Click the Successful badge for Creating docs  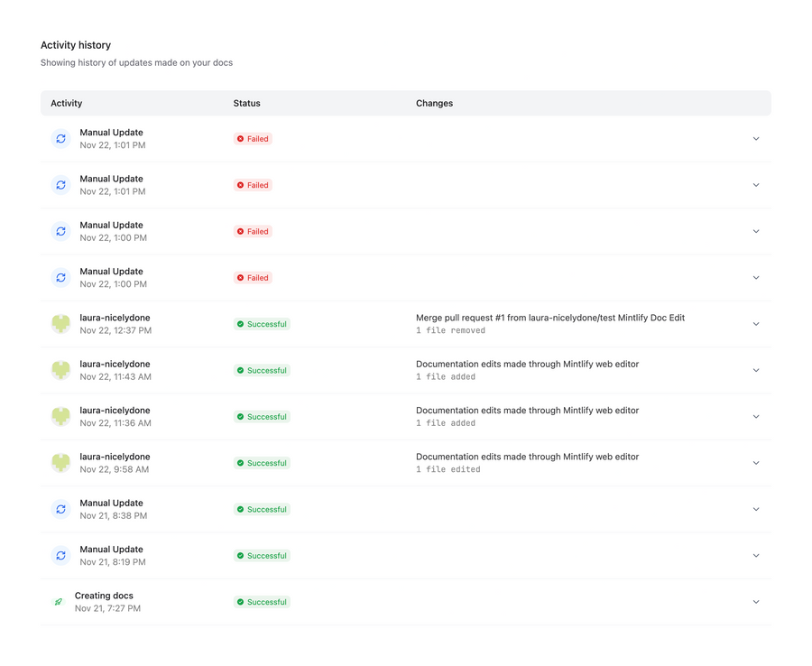[262, 602]
